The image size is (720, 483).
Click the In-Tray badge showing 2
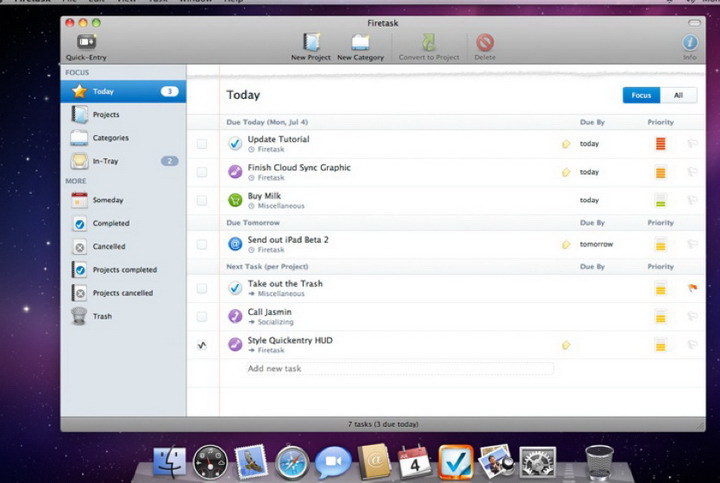pos(169,161)
